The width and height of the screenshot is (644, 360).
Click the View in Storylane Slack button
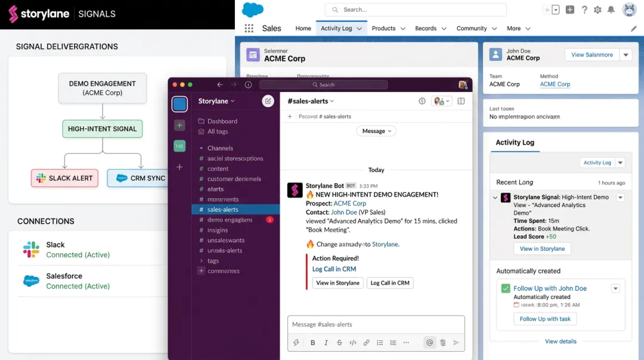click(338, 282)
